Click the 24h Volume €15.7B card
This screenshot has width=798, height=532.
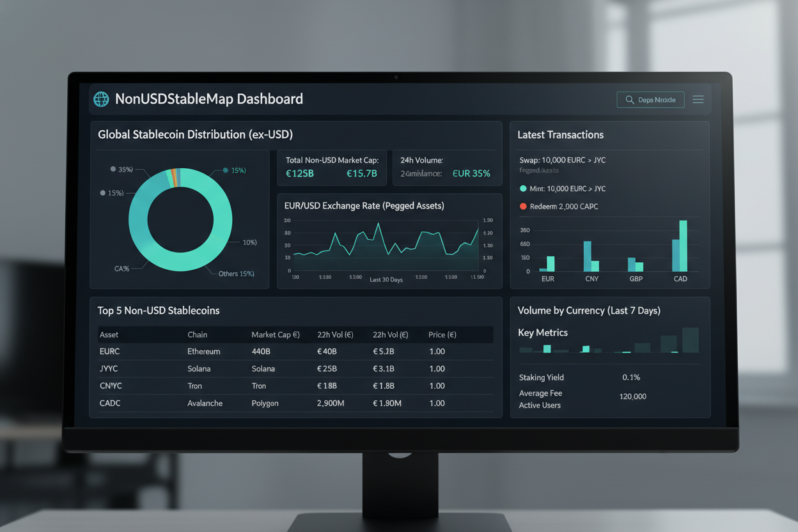(447, 168)
